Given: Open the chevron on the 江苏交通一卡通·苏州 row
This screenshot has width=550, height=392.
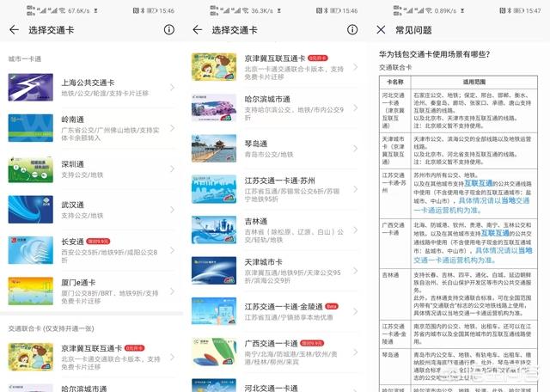Looking at the screenshot, I should pos(355,189).
